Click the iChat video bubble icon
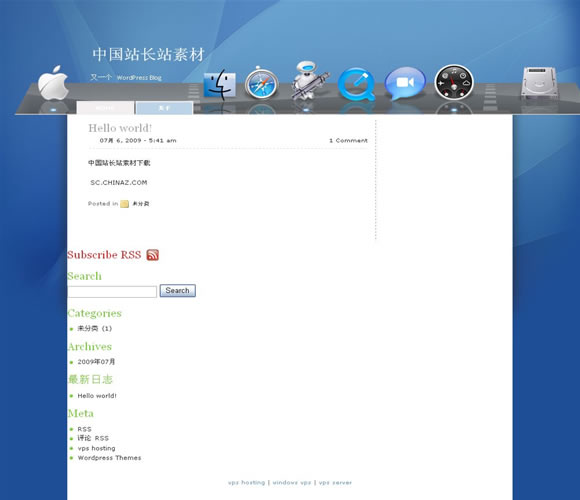 pyautogui.click(x=405, y=83)
